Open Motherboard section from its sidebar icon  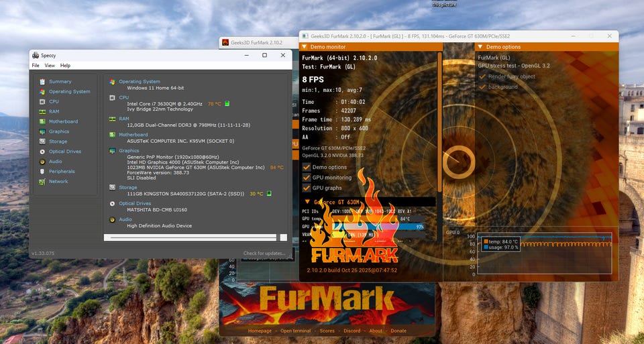(42, 121)
